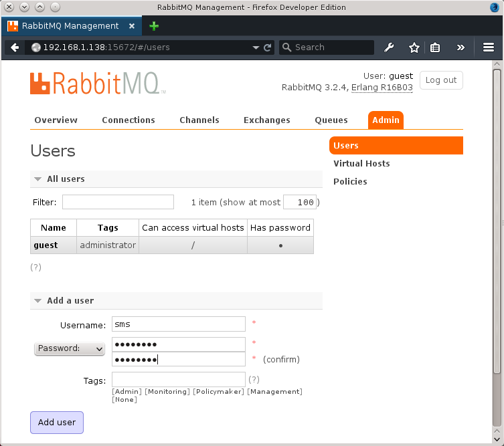Click the first password field
The image size is (504, 446).
(x=179, y=344)
